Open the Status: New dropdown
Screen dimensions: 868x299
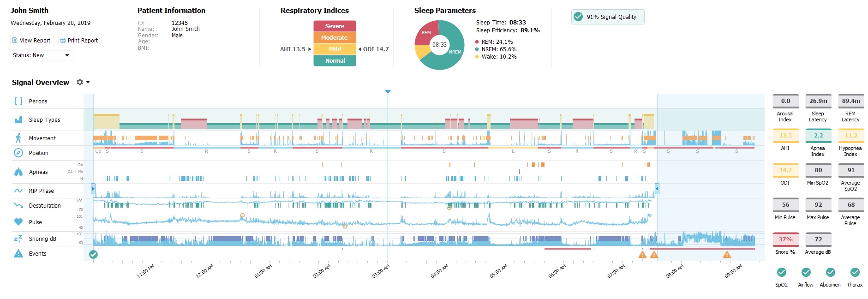click(41, 55)
